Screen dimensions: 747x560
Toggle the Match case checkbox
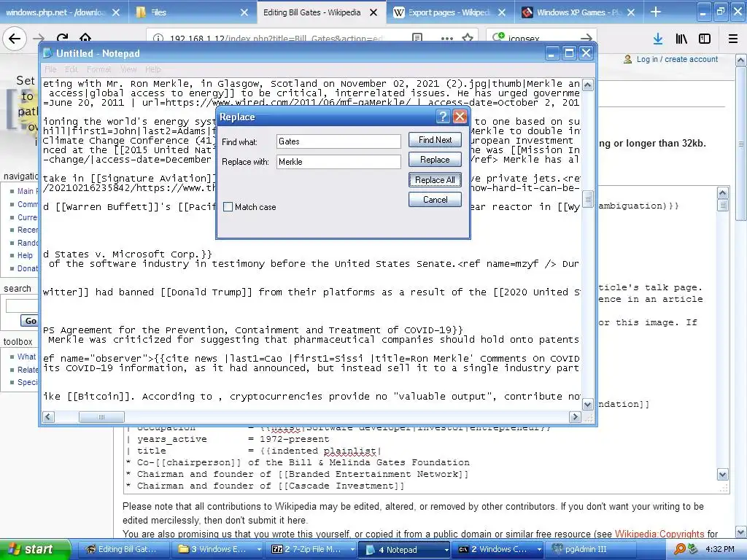[x=228, y=207]
